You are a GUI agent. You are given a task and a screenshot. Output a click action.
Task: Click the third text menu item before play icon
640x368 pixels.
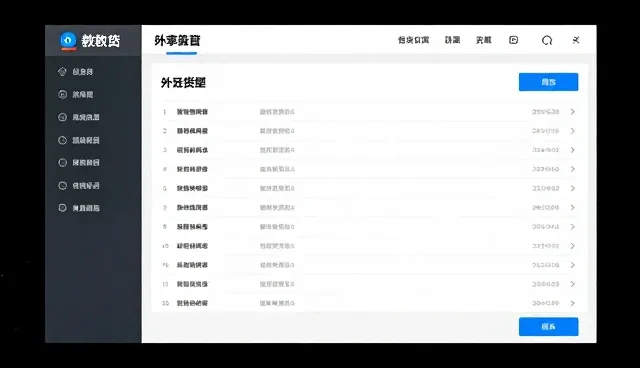click(x=484, y=40)
